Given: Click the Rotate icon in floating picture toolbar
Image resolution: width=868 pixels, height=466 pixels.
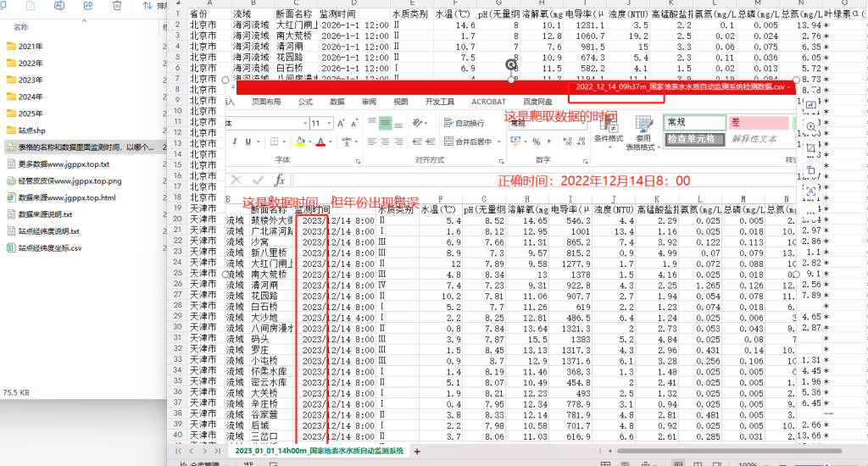Looking at the screenshot, I should tap(810, 170).
